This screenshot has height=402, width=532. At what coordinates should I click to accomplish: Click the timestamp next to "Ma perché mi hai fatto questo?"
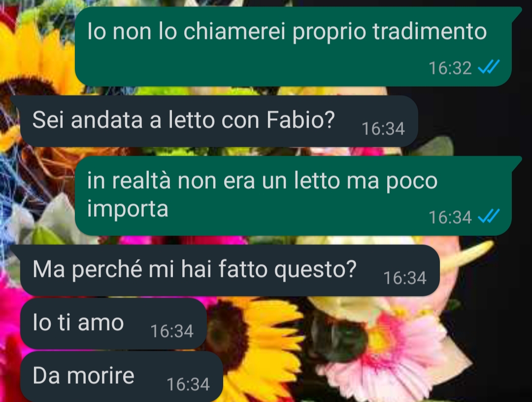[x=405, y=278]
